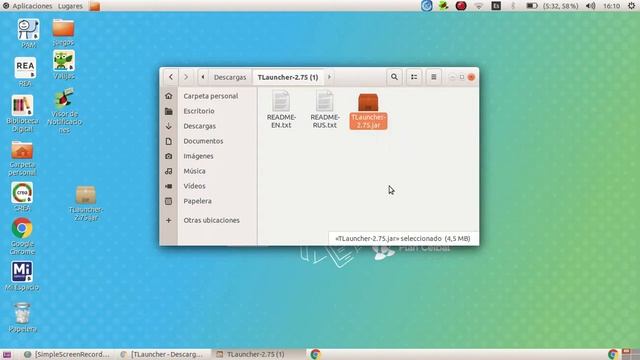
Task: Open the Descargas path segment
Action: pyautogui.click(x=230, y=77)
